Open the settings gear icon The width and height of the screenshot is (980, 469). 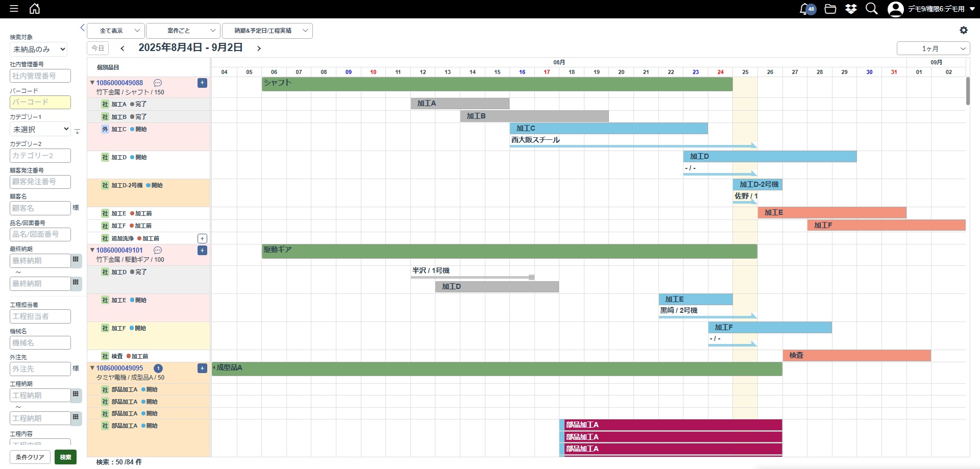(963, 31)
